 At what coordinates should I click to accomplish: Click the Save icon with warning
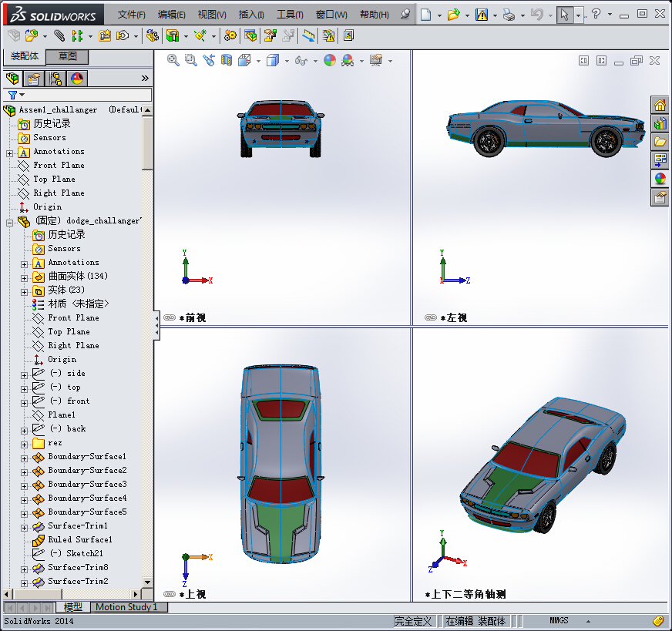click(482, 15)
